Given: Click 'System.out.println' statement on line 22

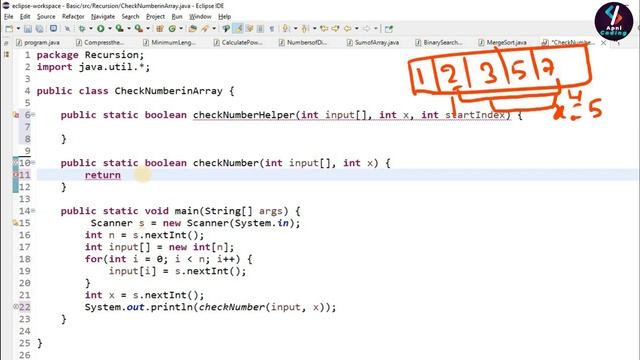Looking at the screenshot, I should (x=139, y=307).
